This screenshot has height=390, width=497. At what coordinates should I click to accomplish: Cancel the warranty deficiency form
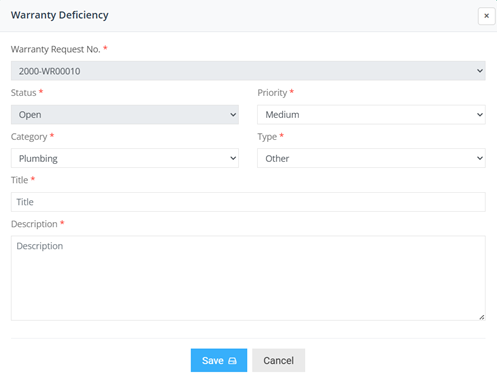[x=278, y=360]
